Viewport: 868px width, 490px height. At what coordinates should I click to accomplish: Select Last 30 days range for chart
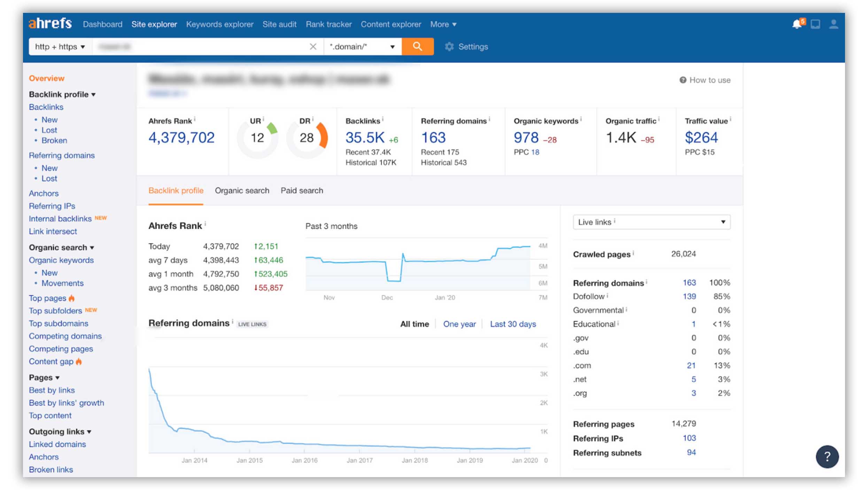[513, 324]
